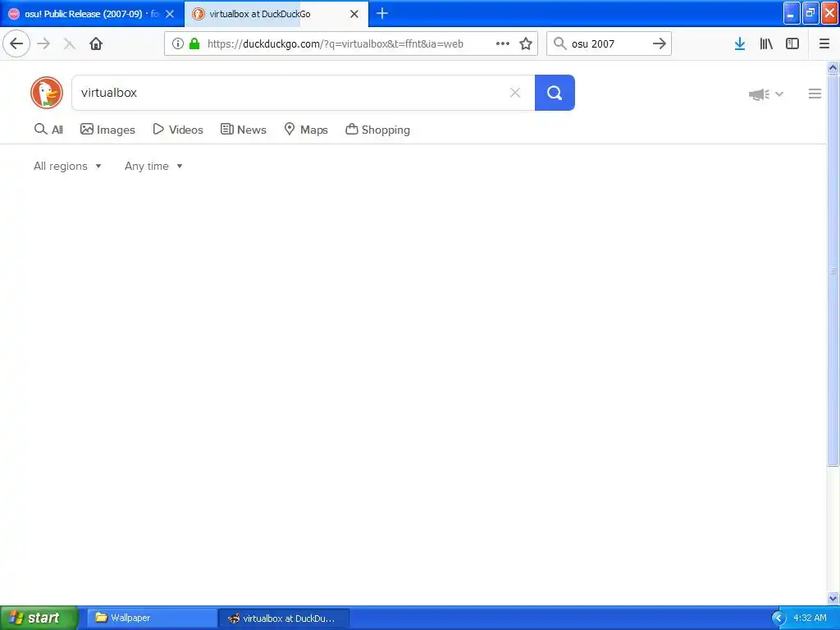Viewport: 840px width, 630px height.
Task: Focus the address bar URL
Action: pos(335,44)
